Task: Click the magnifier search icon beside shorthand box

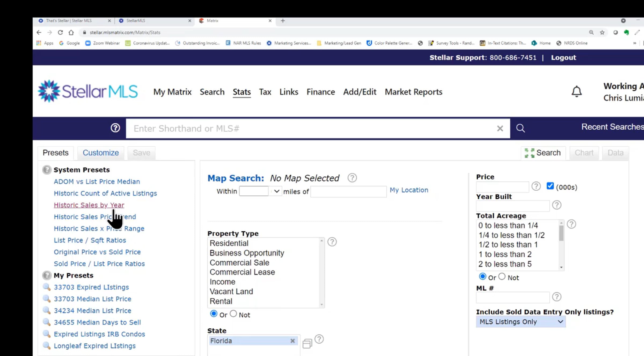Action: (x=520, y=128)
